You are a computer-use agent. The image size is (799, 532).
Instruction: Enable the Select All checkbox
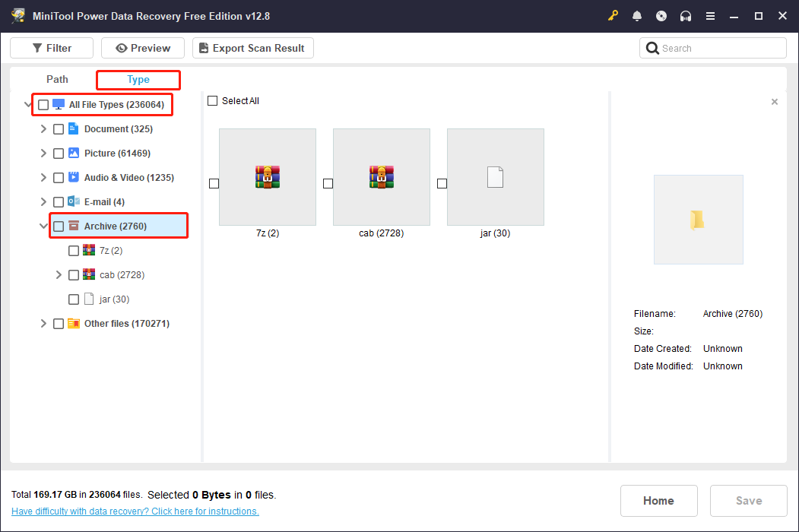pyautogui.click(x=212, y=100)
